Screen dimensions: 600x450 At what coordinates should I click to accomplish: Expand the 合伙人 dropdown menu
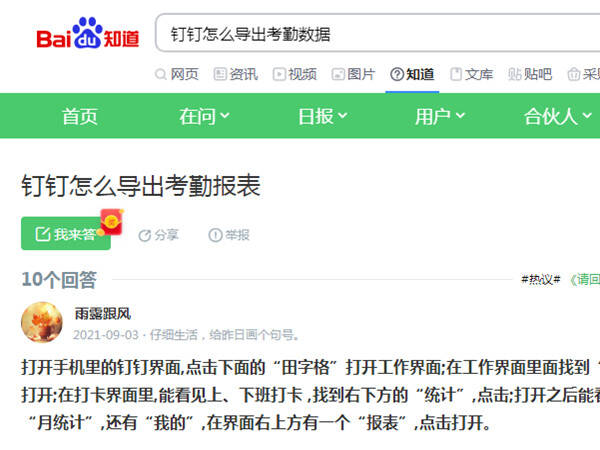click(558, 116)
